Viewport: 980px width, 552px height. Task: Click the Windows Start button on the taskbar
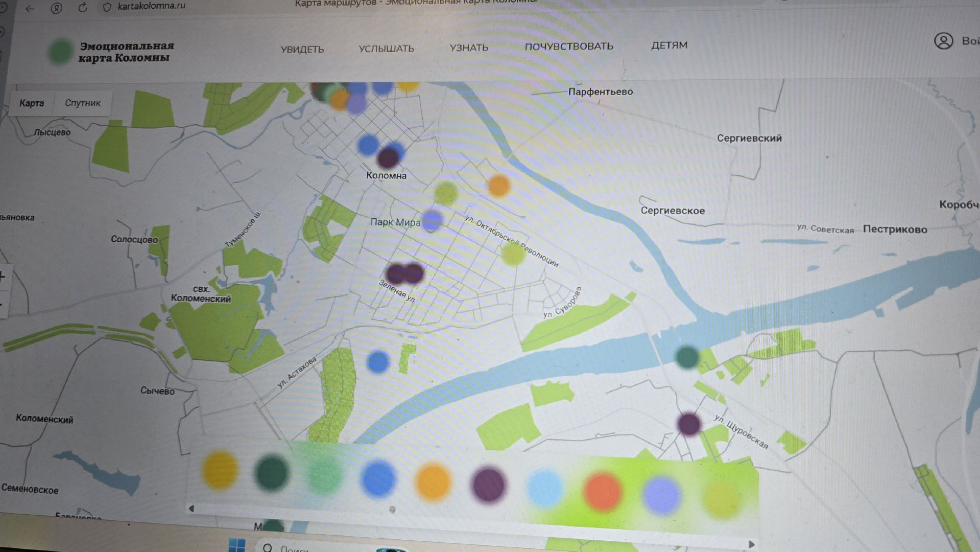point(236,545)
